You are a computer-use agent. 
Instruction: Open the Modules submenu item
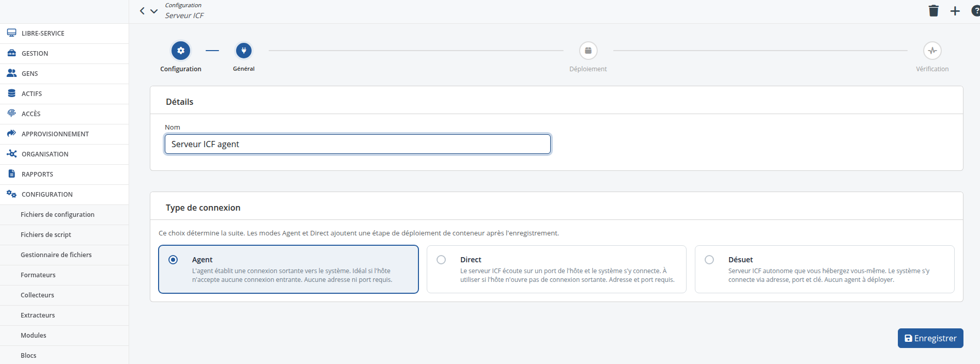tap(65, 335)
